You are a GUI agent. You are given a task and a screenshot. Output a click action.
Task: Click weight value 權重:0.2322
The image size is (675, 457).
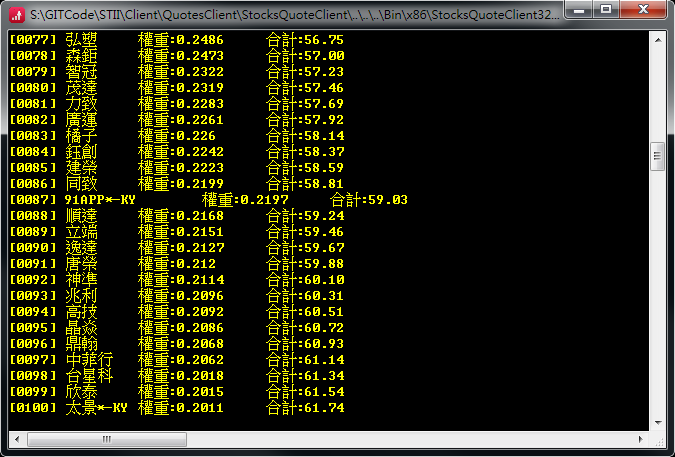point(181,72)
